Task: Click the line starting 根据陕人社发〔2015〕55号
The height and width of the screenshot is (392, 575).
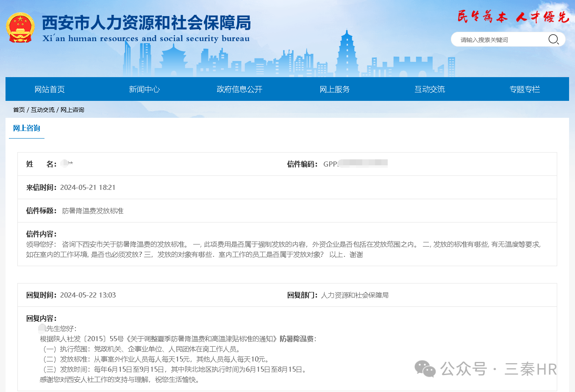Action: (178, 339)
